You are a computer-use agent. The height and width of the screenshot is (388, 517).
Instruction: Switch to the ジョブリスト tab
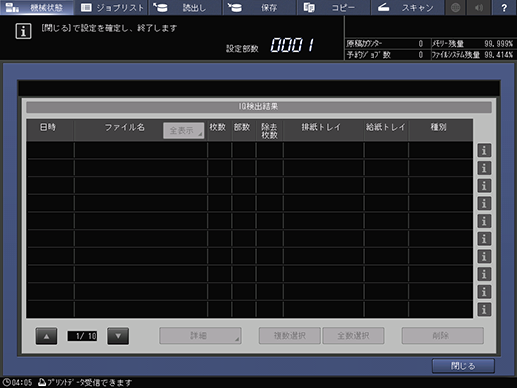pyautogui.click(x=112, y=7)
